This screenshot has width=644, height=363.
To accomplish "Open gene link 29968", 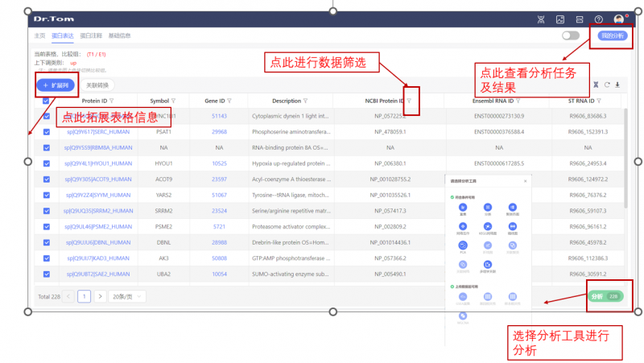I will [x=219, y=132].
